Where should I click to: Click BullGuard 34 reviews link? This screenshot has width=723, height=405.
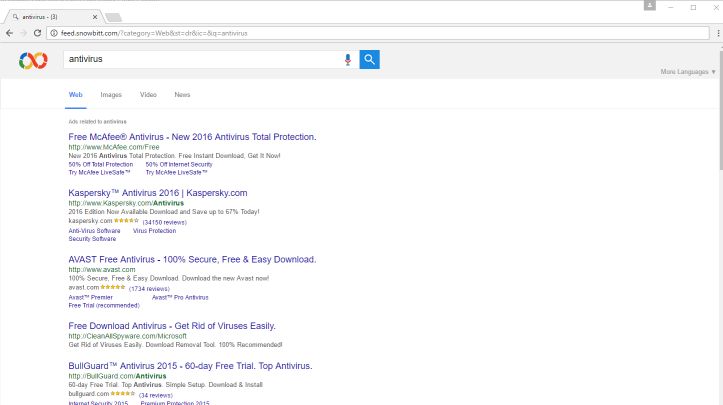click(155, 395)
